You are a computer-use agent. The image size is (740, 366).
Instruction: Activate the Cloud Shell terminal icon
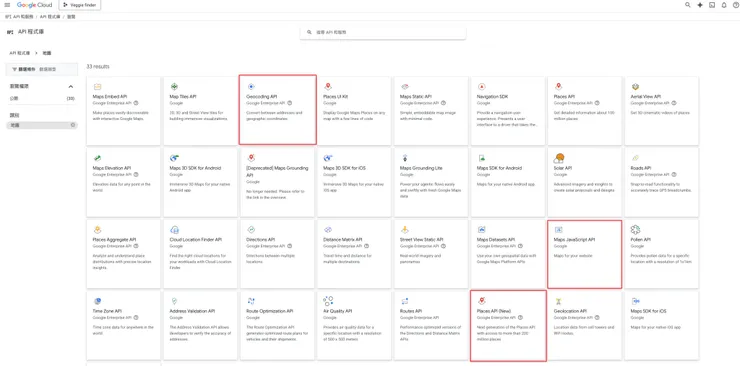point(712,5)
